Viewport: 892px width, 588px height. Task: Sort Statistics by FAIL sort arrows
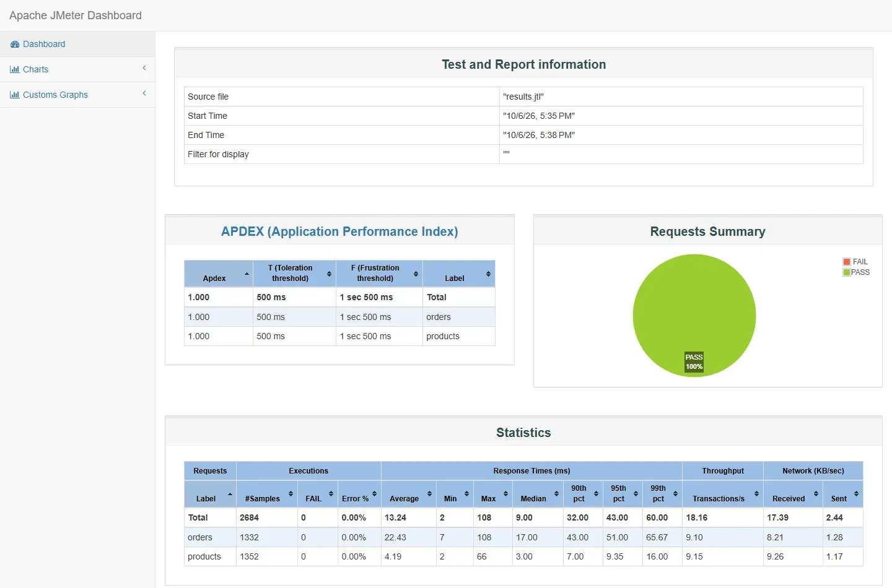331,494
